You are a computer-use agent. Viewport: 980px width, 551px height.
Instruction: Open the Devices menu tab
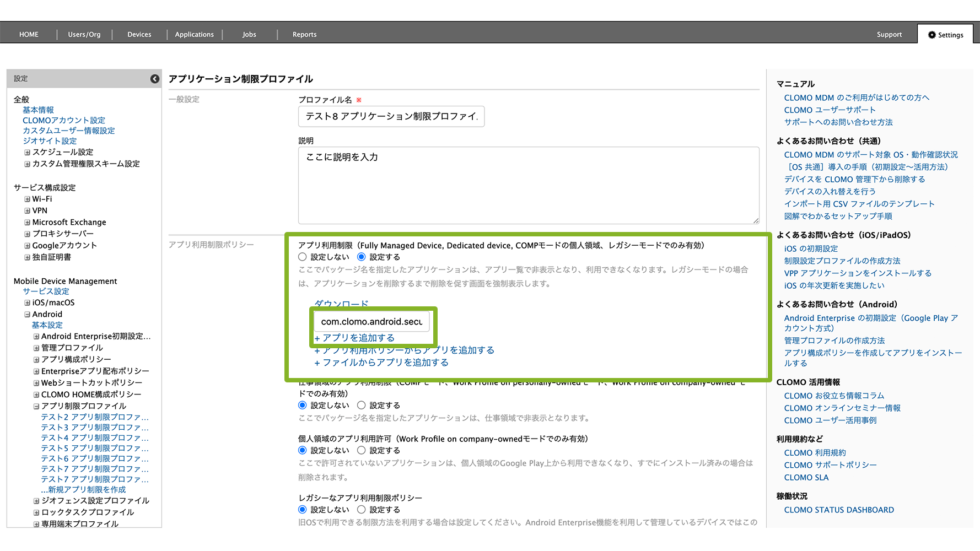pos(139,34)
